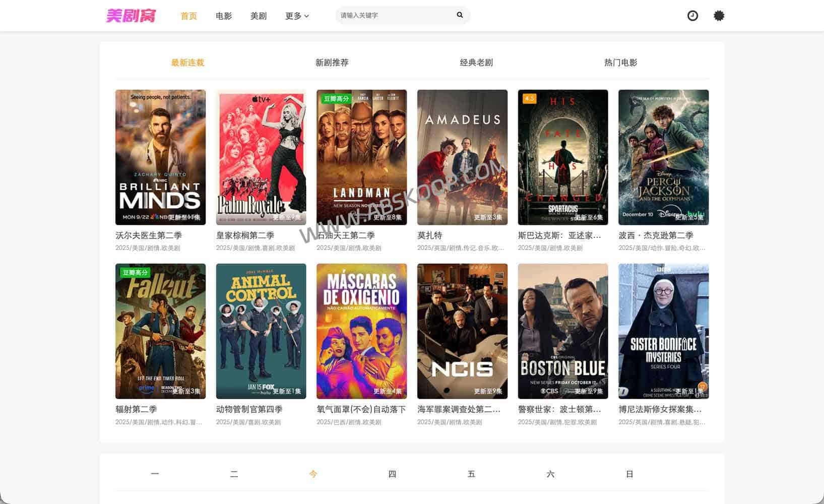Open watch history via the clock icon

pyautogui.click(x=692, y=16)
